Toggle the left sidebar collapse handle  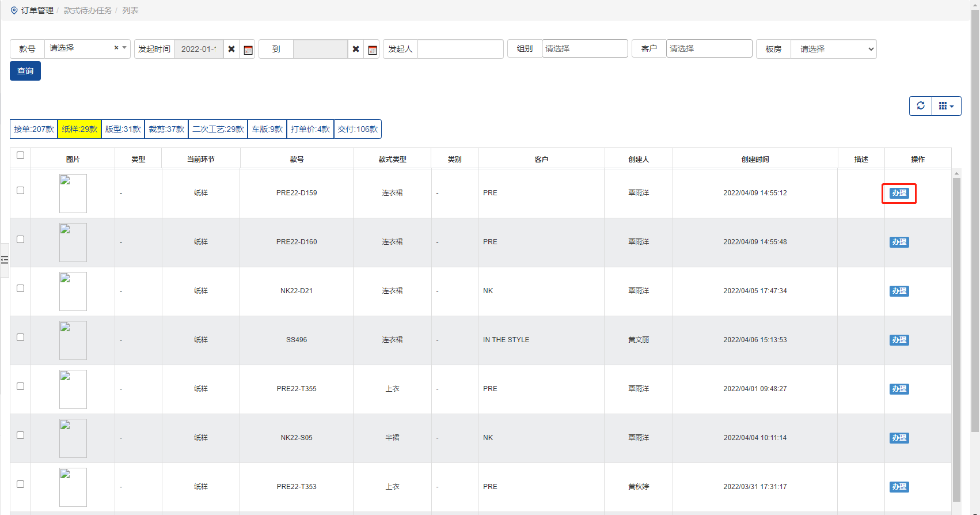point(5,260)
